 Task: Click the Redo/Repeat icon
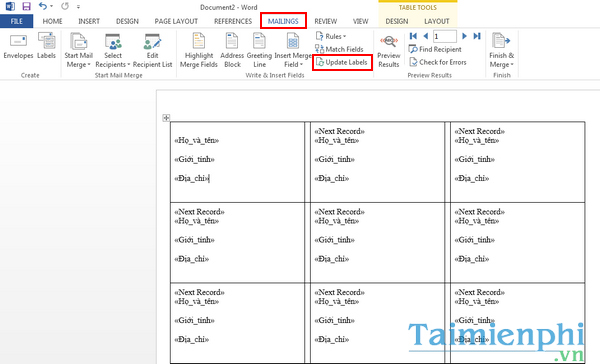coord(65,6)
